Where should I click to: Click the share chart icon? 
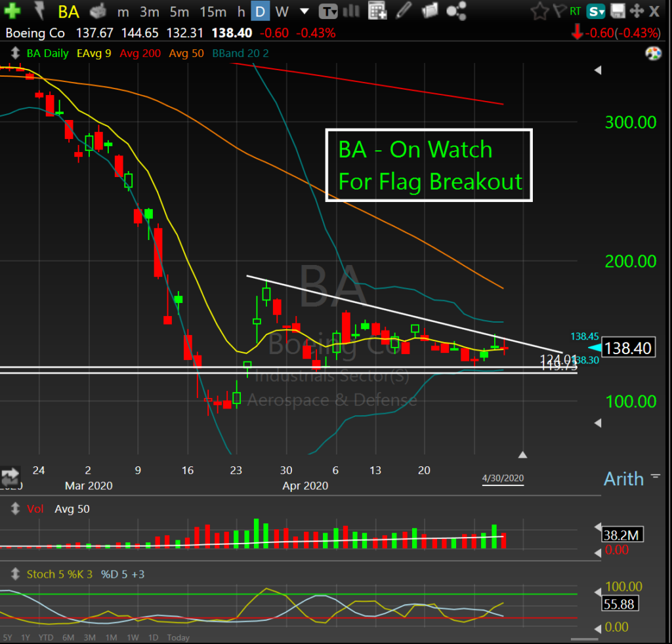tap(456, 10)
